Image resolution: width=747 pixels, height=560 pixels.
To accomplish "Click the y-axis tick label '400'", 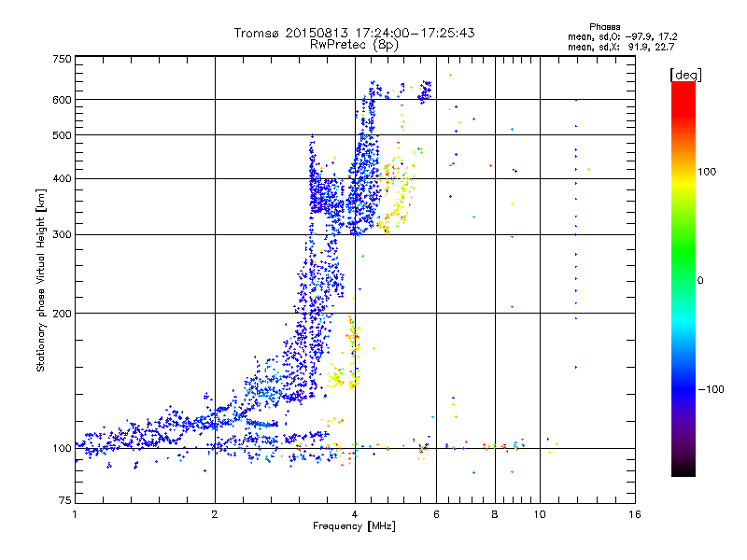I will pyautogui.click(x=62, y=179).
